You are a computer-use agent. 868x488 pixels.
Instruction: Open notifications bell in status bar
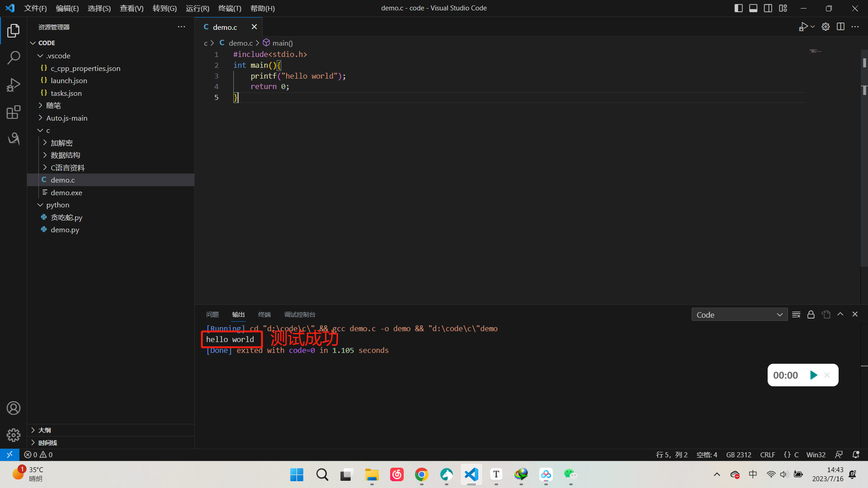tap(856, 455)
